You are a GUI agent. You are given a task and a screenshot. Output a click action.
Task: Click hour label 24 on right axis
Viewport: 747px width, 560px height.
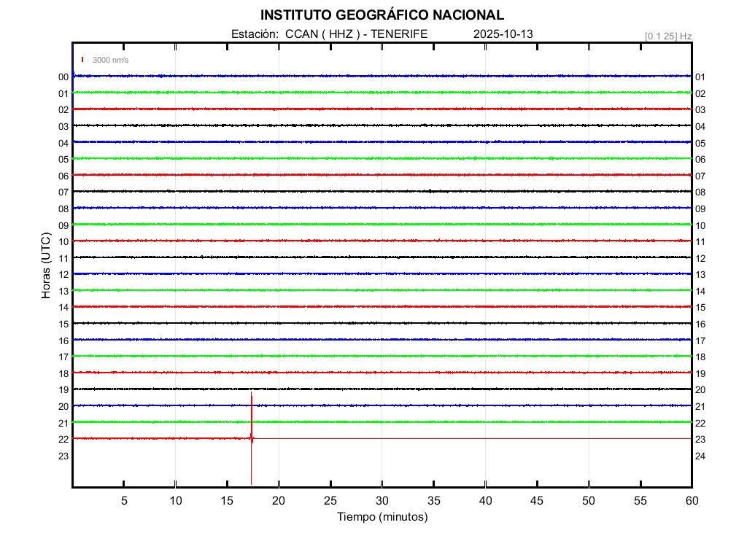pyautogui.click(x=700, y=456)
